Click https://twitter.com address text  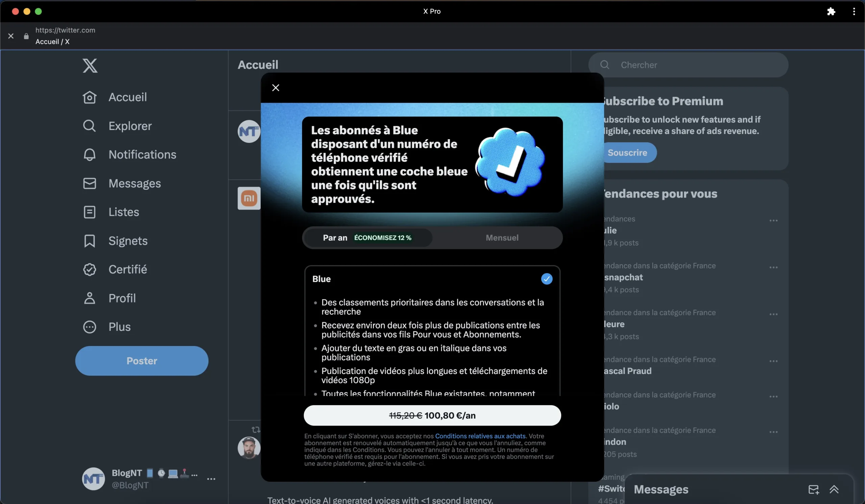tap(65, 30)
